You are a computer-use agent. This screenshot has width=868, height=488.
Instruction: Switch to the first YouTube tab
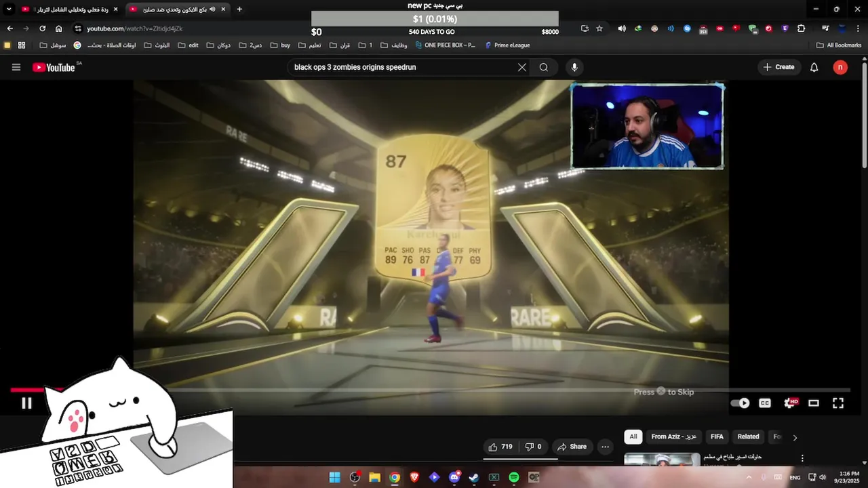point(68,9)
